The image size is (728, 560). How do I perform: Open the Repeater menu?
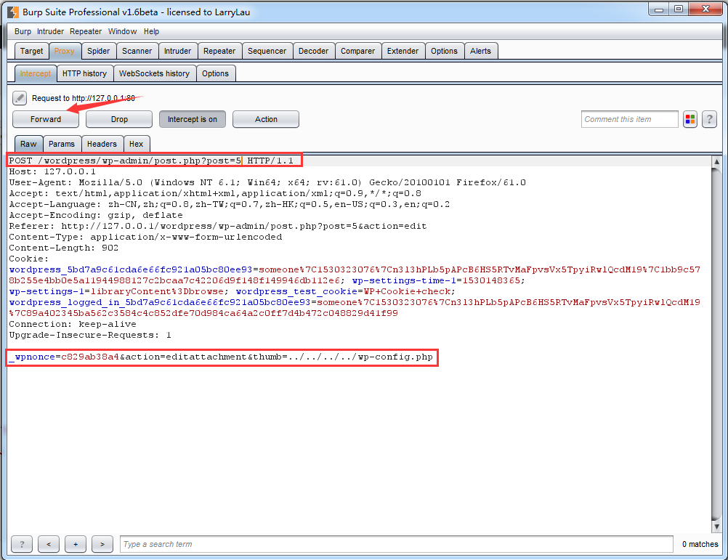(x=86, y=31)
